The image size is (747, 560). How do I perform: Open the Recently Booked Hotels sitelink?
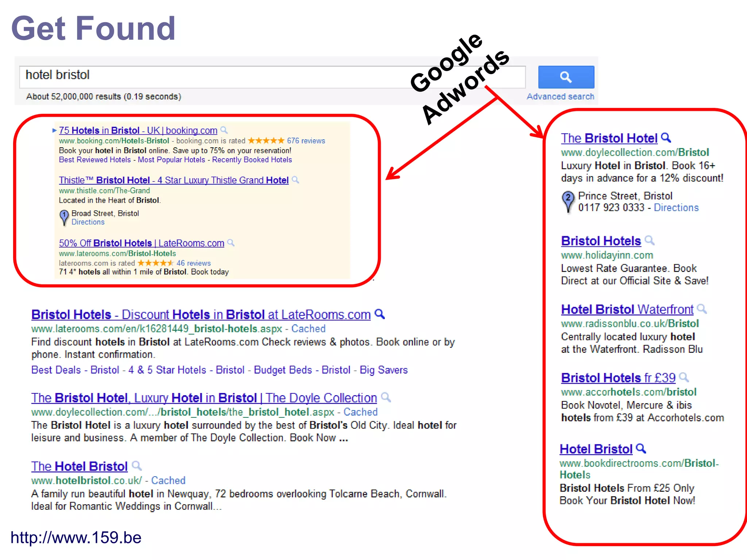252,160
